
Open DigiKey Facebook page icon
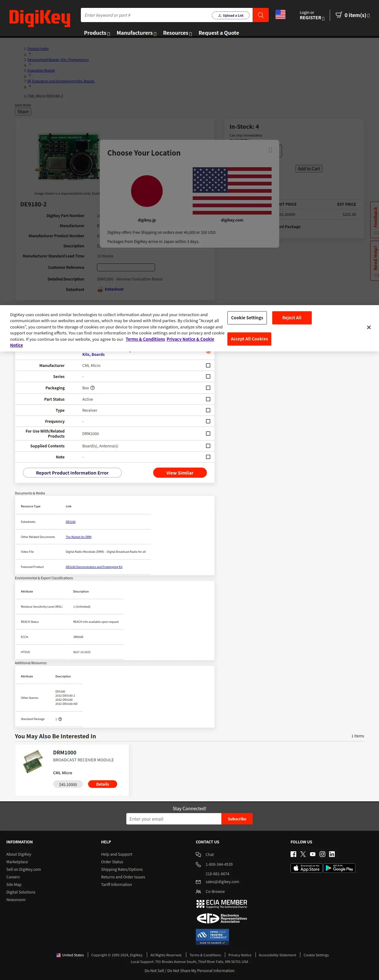[293, 854]
